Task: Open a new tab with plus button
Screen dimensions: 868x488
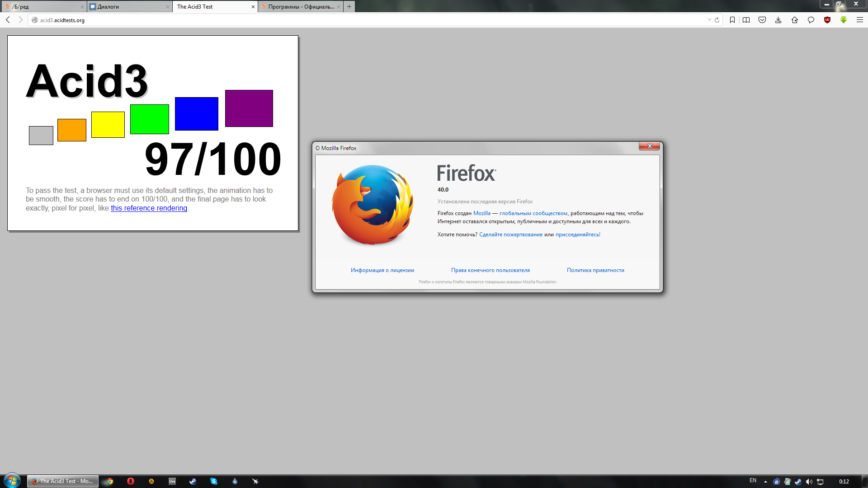Action: click(x=349, y=7)
